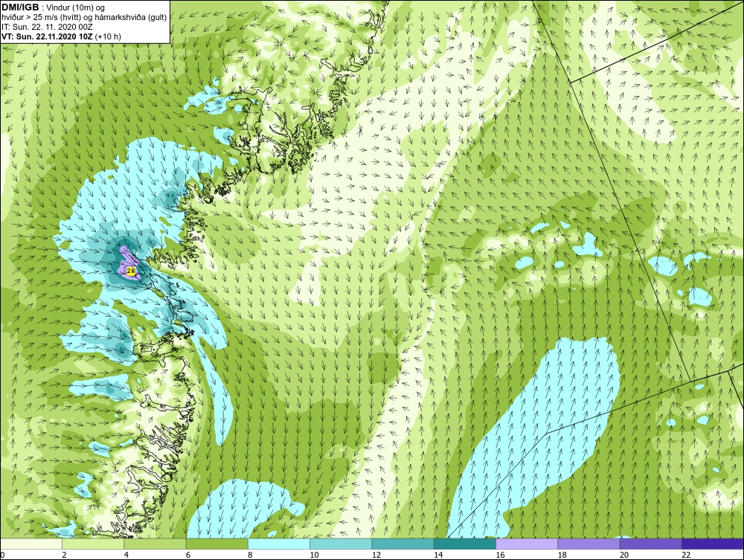Click the 'DMI/IGB : Vindur (10m) og' title
This screenshot has height=560, width=744.
pyautogui.click(x=54, y=7)
